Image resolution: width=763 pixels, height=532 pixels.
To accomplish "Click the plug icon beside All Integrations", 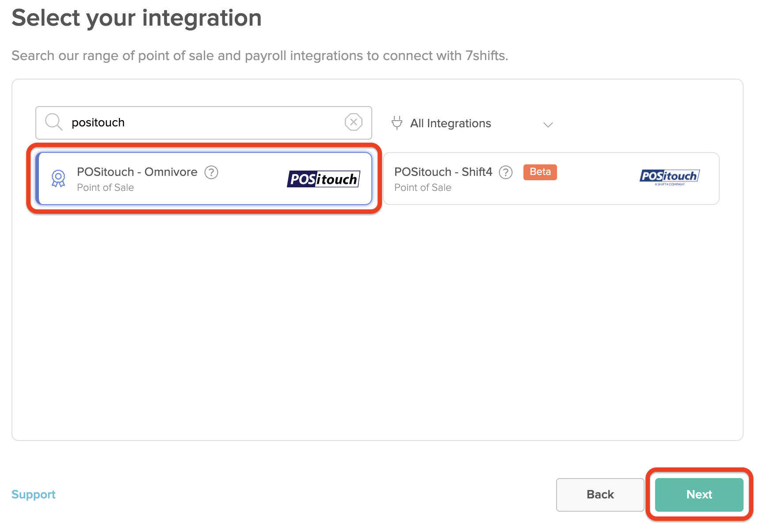I will click(397, 123).
